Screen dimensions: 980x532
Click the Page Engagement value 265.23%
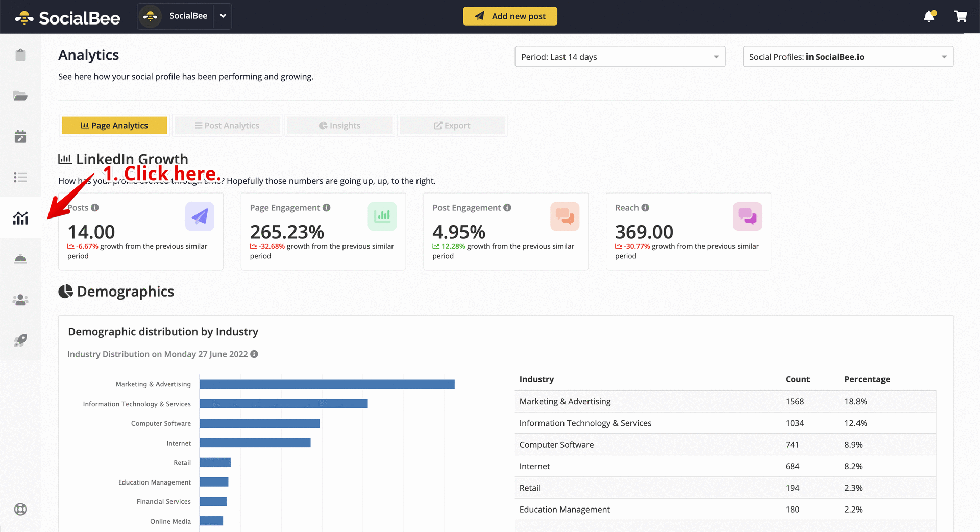(x=287, y=232)
